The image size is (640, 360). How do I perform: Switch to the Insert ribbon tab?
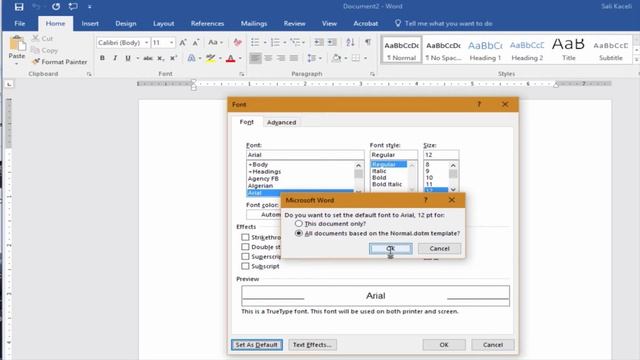90,24
